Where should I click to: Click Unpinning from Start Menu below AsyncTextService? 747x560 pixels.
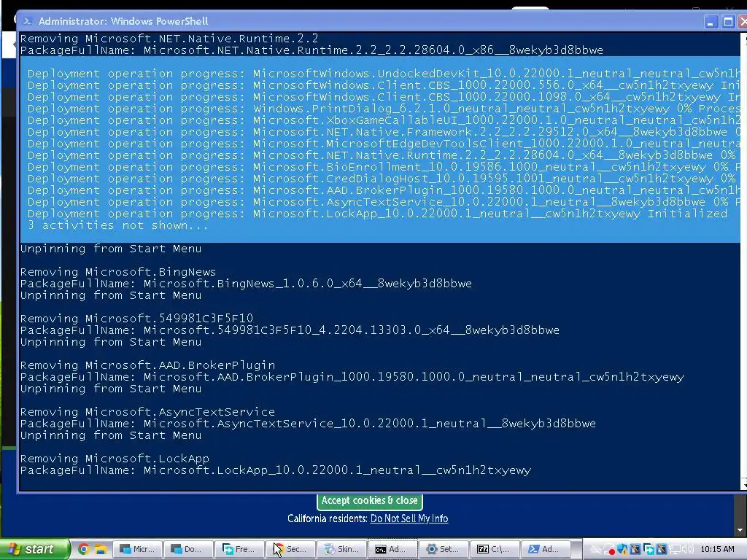[x=111, y=435]
